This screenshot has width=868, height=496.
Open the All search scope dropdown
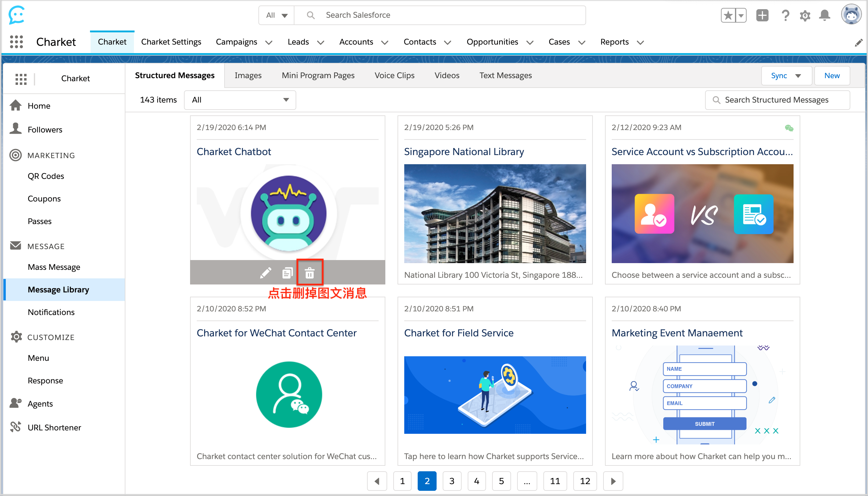(276, 15)
